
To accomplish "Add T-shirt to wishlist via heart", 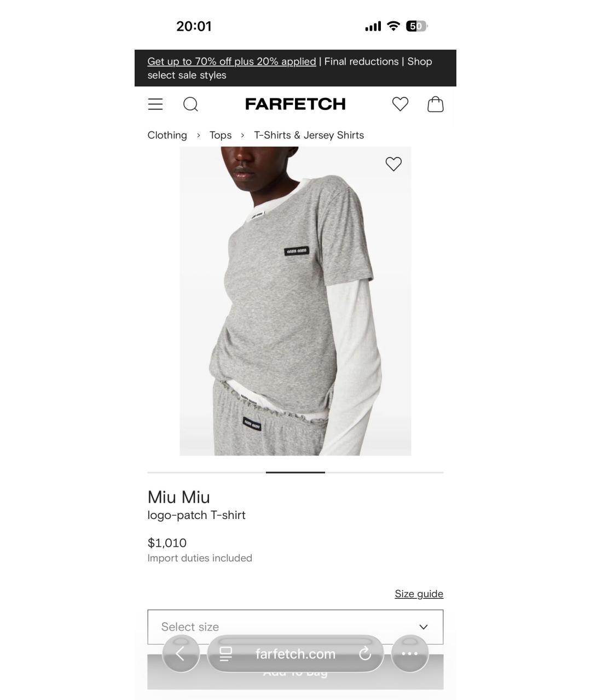I will (393, 164).
